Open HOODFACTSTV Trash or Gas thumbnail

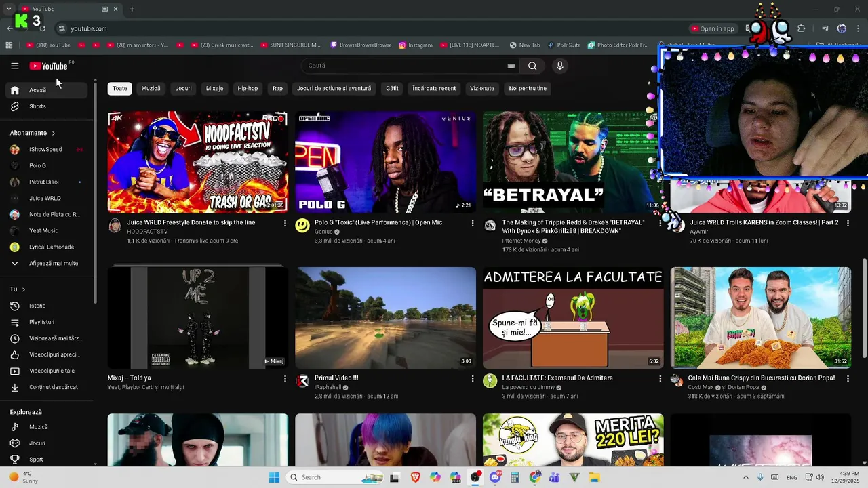197,162
